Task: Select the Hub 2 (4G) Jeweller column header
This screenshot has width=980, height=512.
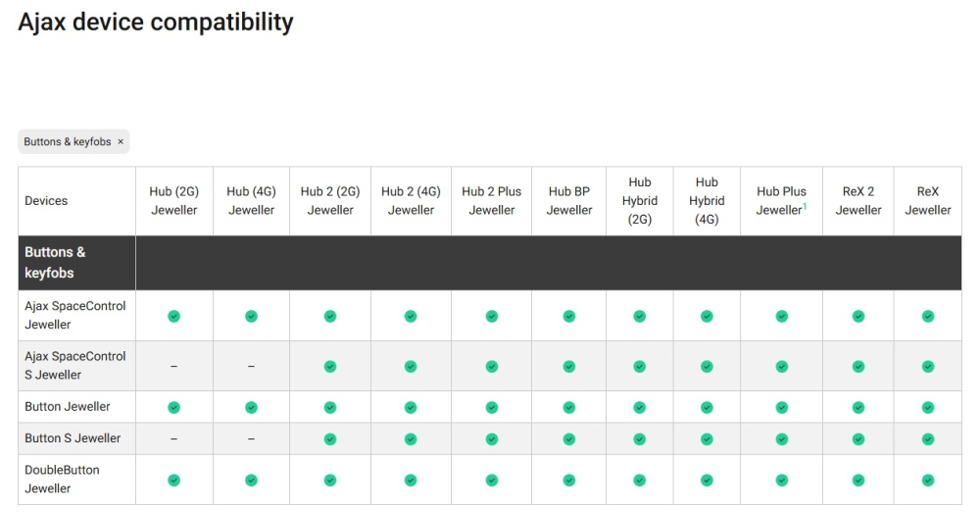Action: tap(411, 201)
